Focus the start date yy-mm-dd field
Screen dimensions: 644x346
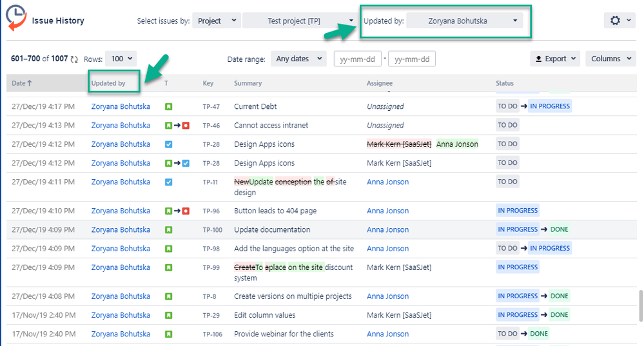click(357, 59)
